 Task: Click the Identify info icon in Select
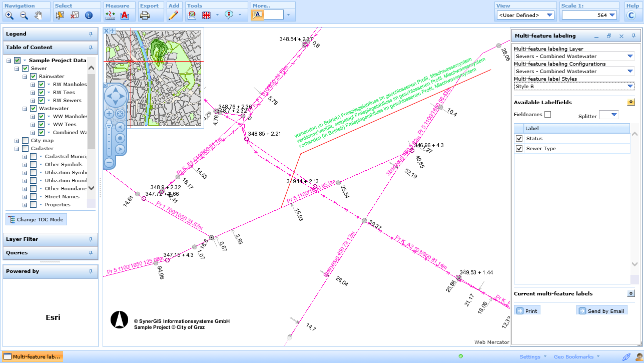pos(89,16)
